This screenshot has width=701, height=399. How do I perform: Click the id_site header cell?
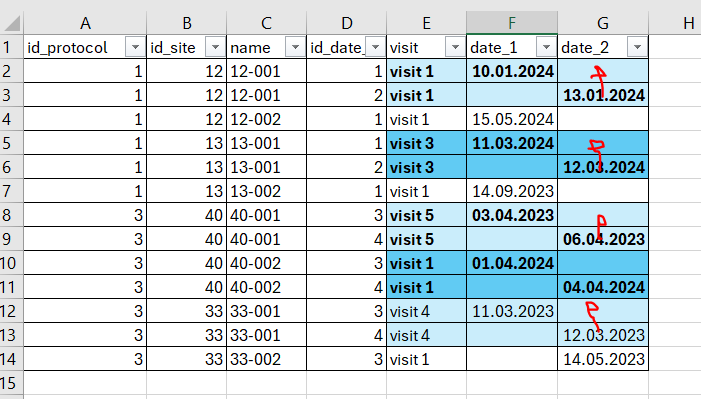pos(186,47)
